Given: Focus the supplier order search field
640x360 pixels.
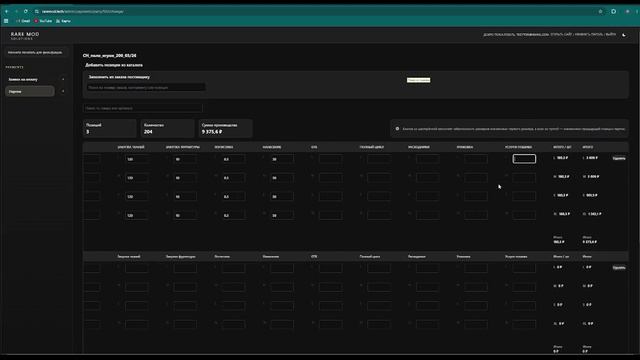Looking at the screenshot, I should click(146, 87).
